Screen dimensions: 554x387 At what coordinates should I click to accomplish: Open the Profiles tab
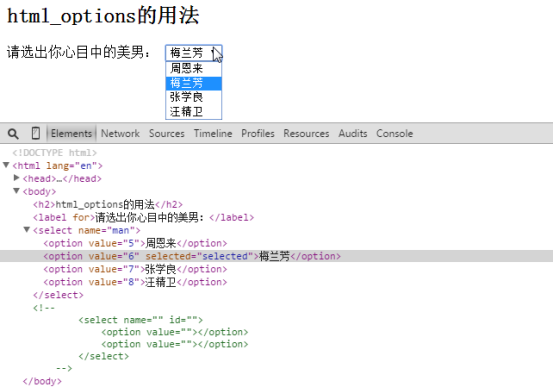(258, 134)
